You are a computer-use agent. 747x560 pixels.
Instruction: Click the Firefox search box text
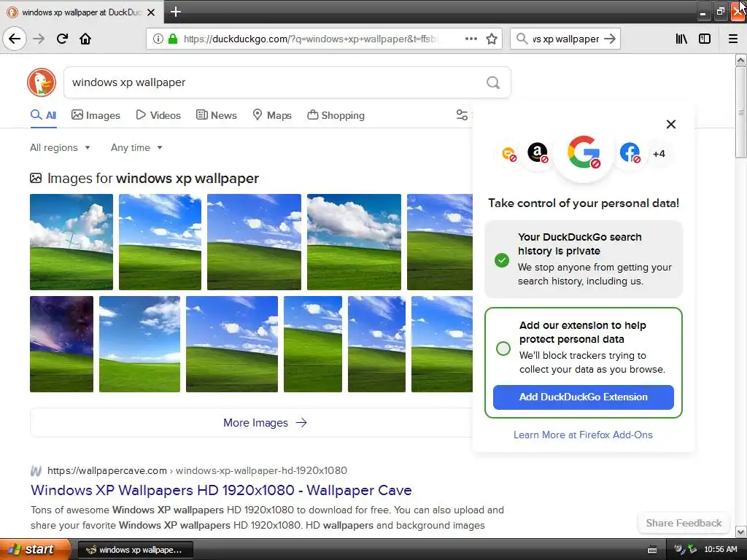[565, 39]
